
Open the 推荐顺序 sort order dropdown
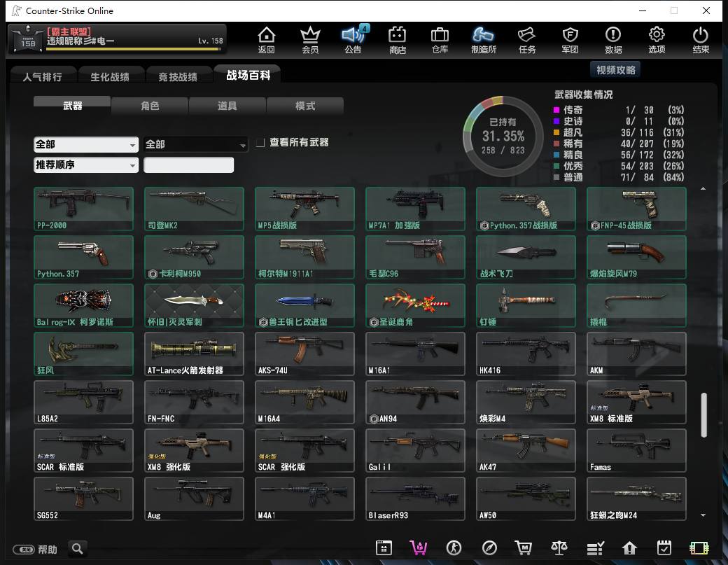point(86,165)
